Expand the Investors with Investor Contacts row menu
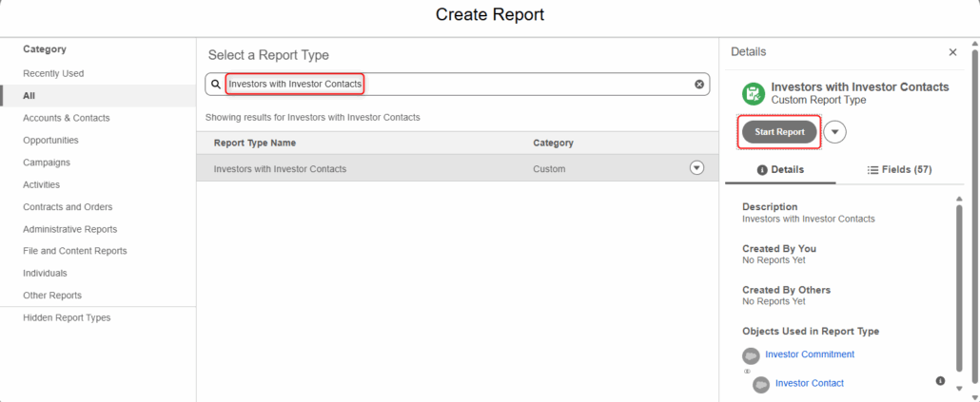The image size is (980, 402). [x=696, y=168]
